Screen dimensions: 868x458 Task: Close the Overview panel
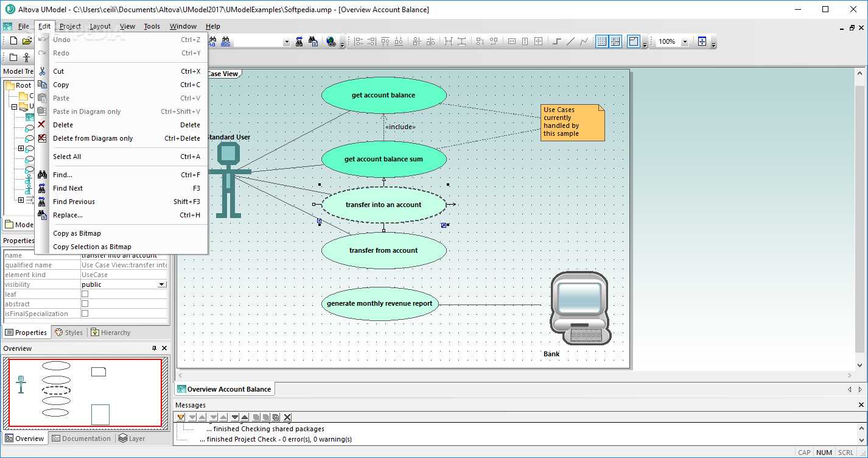pos(164,348)
